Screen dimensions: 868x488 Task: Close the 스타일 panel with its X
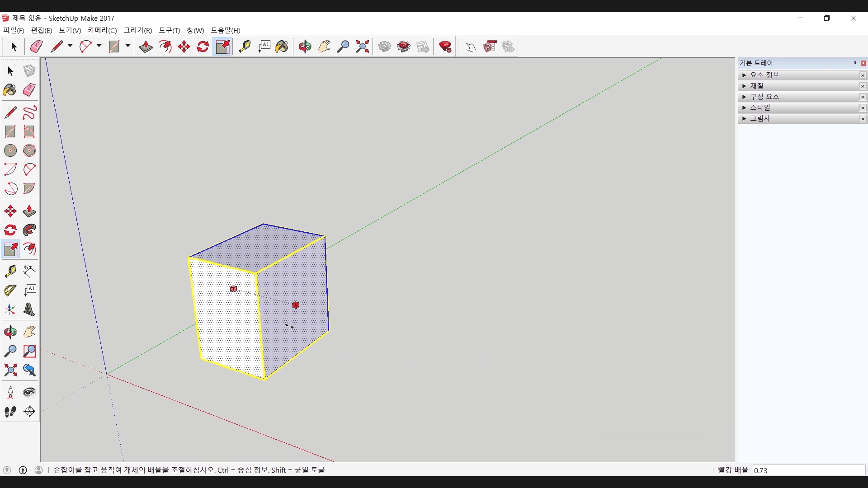click(863, 108)
